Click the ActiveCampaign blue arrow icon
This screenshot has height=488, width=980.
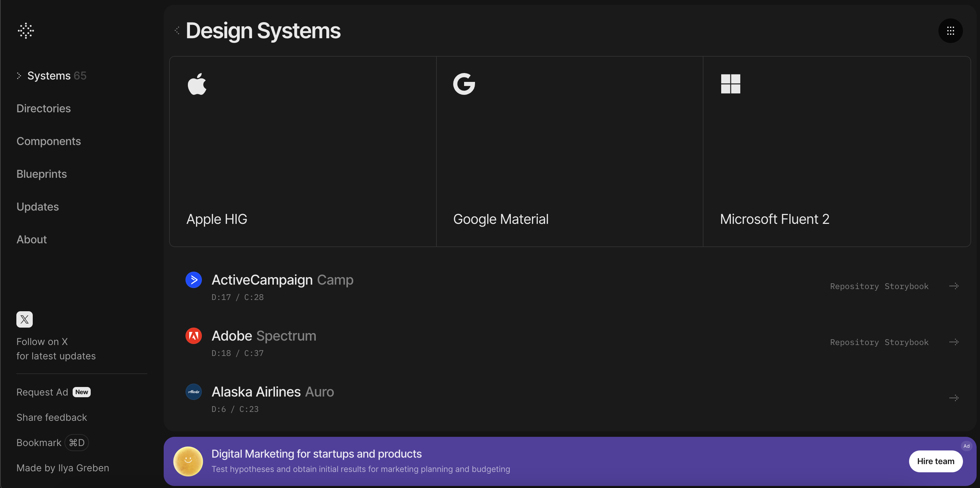tap(194, 280)
